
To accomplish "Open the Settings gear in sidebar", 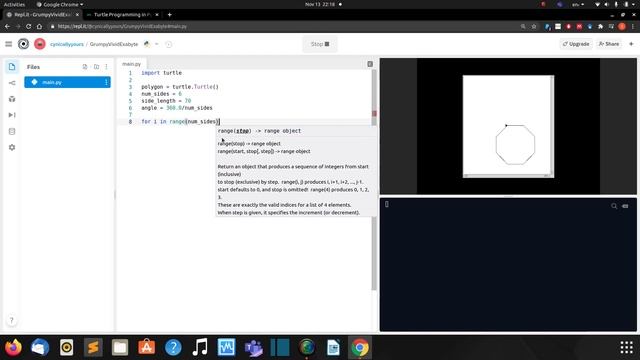I will [x=12, y=147].
